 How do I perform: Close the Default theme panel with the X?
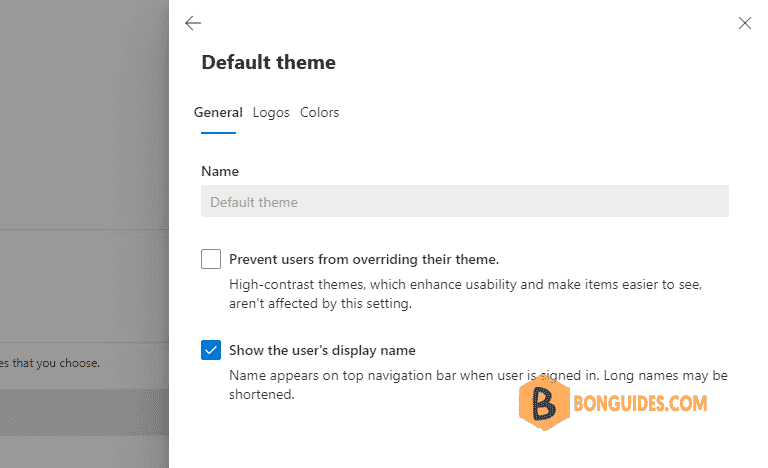(744, 23)
